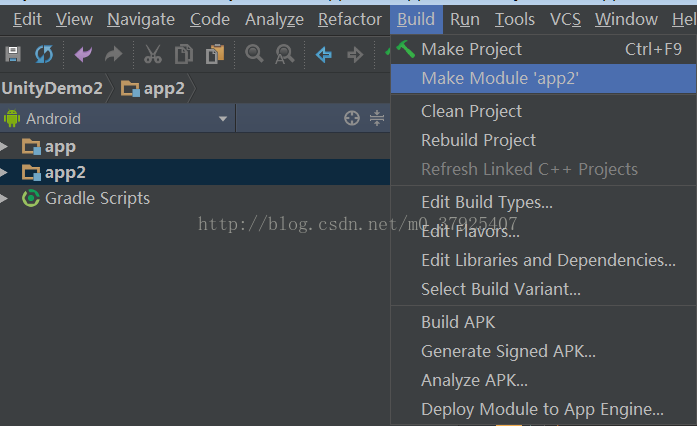The height and width of the screenshot is (426, 697).
Task: Open the View menu
Action: [x=74, y=20]
